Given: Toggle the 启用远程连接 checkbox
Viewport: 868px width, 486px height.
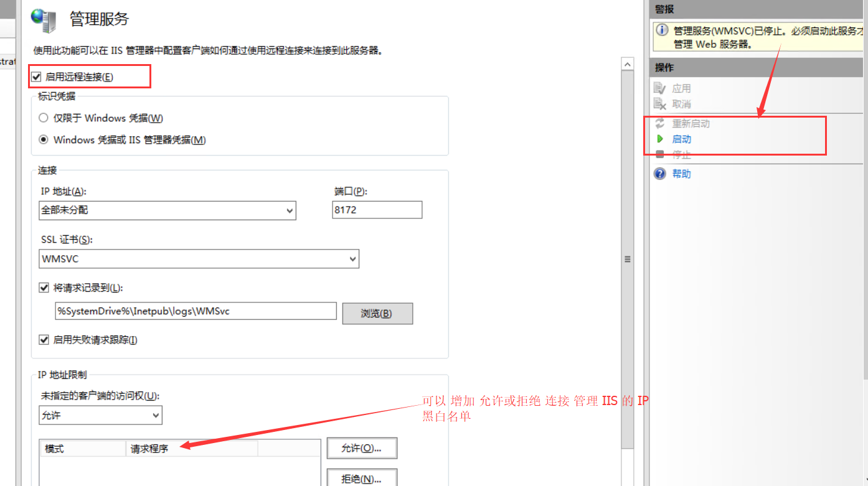Looking at the screenshot, I should [x=36, y=77].
